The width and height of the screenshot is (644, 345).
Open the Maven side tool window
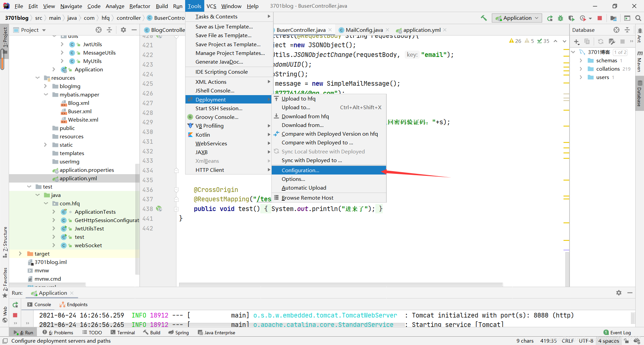click(640, 62)
